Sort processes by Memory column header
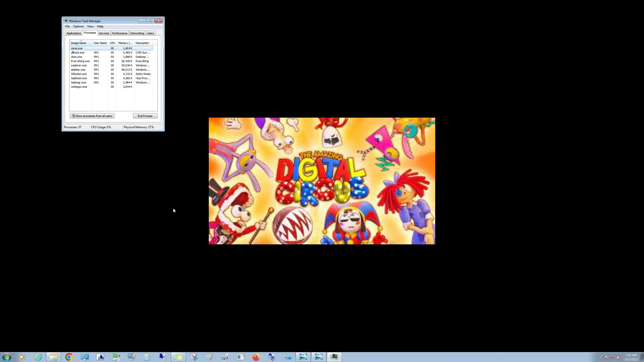 125,43
